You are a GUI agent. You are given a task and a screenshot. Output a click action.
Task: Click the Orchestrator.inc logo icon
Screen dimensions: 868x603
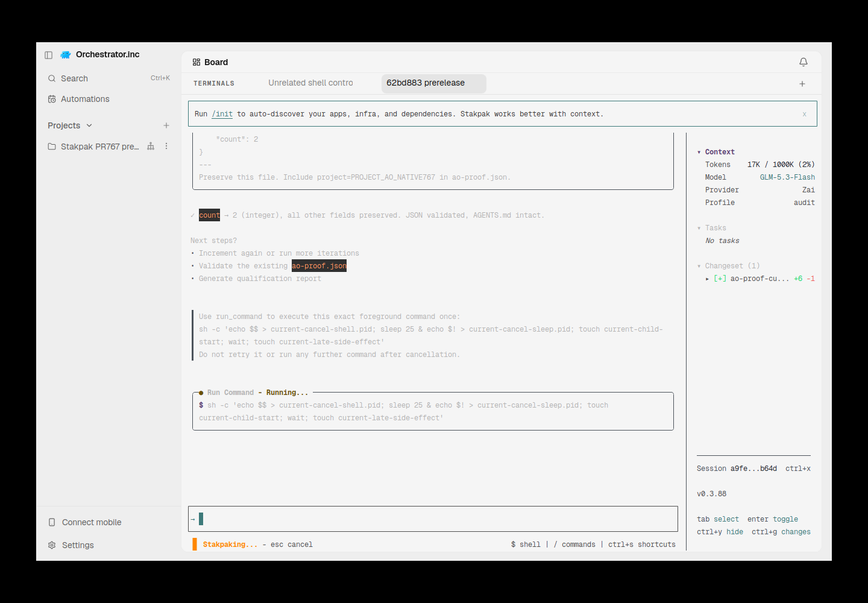tap(66, 55)
